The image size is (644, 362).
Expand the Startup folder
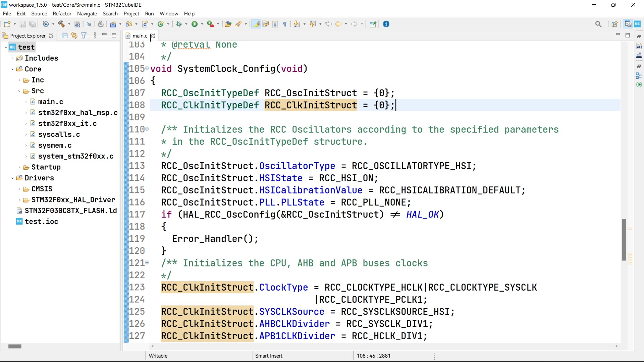pos(19,167)
